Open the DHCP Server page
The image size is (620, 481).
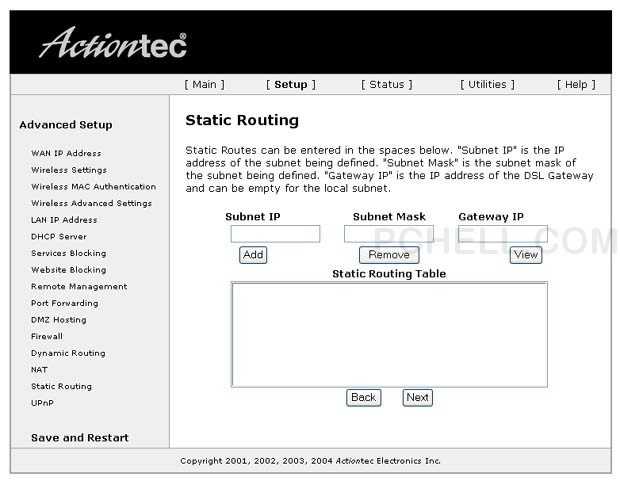coord(59,237)
